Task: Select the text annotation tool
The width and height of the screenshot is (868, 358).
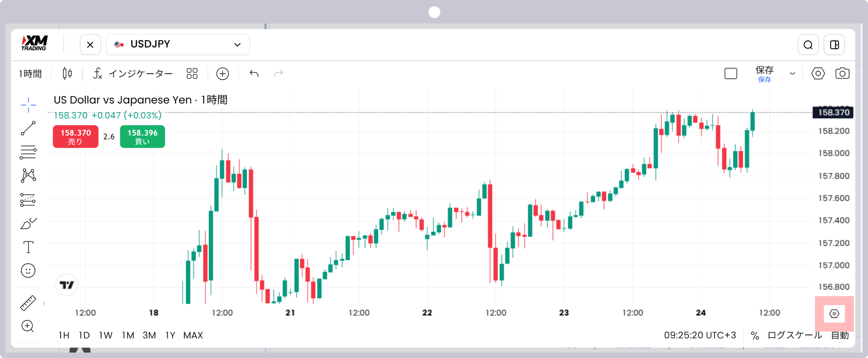Action: coord(28,247)
